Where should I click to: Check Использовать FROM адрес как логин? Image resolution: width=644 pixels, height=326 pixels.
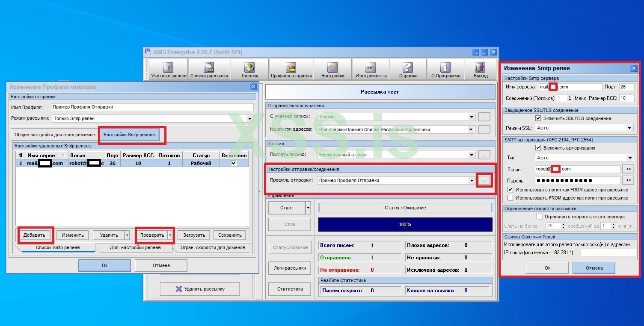(510, 198)
